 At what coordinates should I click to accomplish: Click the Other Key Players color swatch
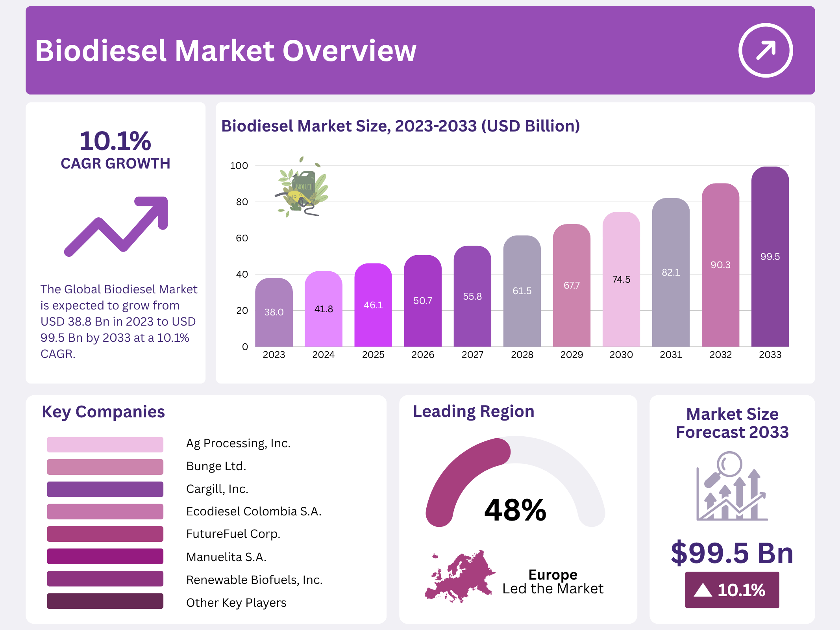click(105, 601)
